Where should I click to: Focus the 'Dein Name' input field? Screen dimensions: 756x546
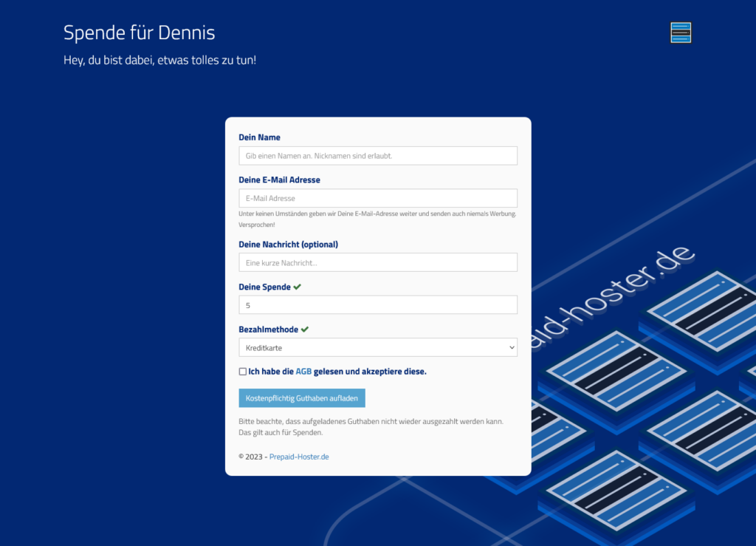378,156
